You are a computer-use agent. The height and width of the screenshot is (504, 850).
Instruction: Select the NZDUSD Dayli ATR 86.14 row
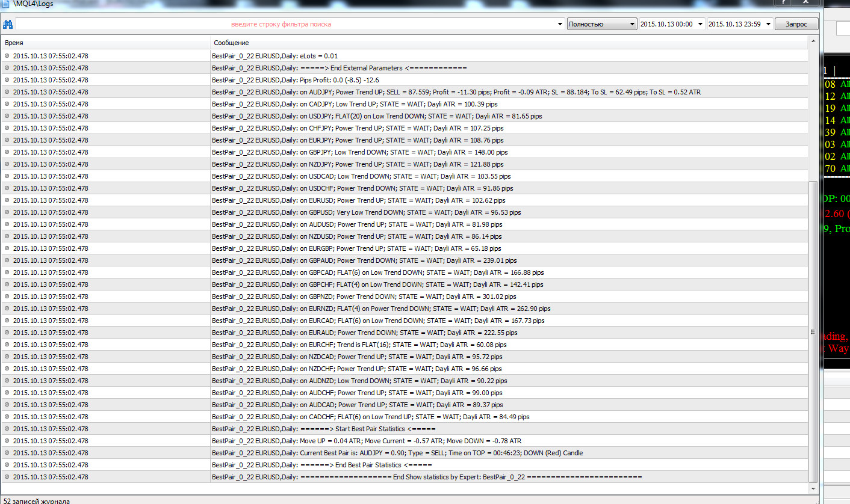pos(405,236)
